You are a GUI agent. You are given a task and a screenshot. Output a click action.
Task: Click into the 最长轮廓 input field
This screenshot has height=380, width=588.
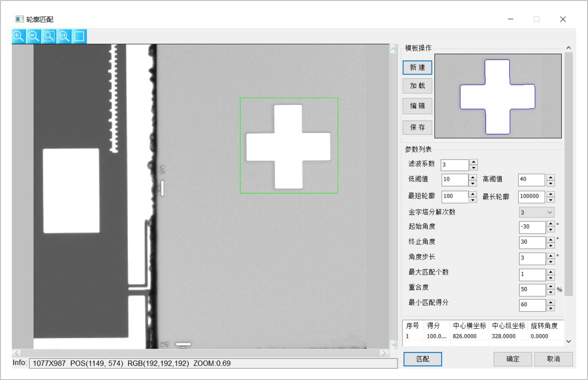(x=532, y=197)
